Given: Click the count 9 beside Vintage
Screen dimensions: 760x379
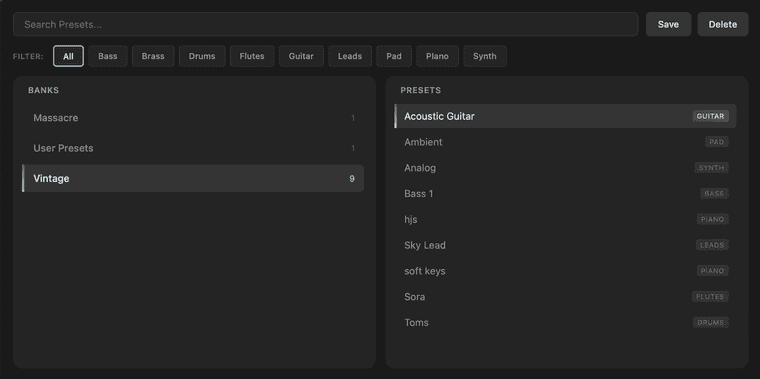Looking at the screenshot, I should [352, 179].
